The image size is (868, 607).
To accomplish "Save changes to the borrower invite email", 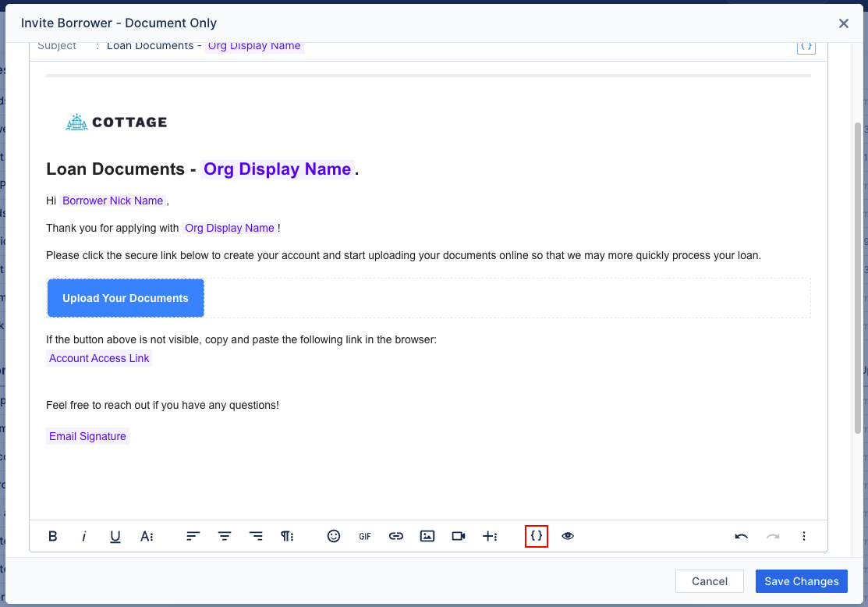I will [x=801, y=581].
